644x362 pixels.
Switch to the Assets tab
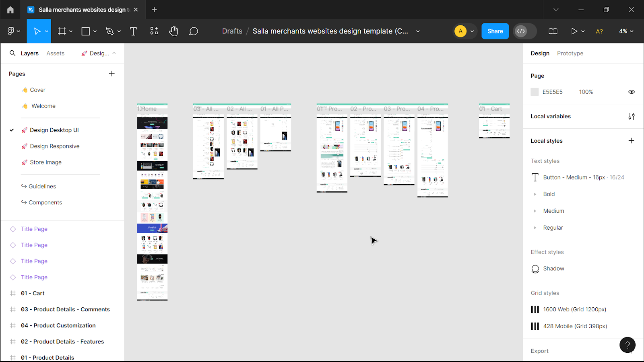56,53
